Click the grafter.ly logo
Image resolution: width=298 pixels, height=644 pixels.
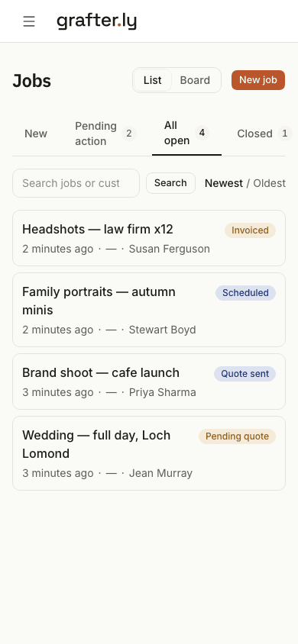(x=96, y=21)
